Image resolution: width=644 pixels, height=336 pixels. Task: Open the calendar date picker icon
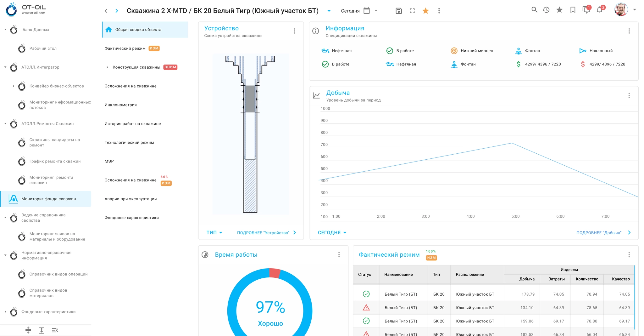(366, 11)
